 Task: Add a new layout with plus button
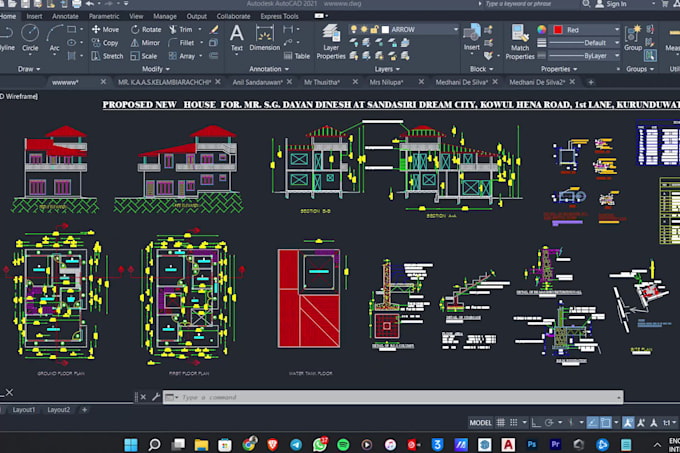pos(85,410)
